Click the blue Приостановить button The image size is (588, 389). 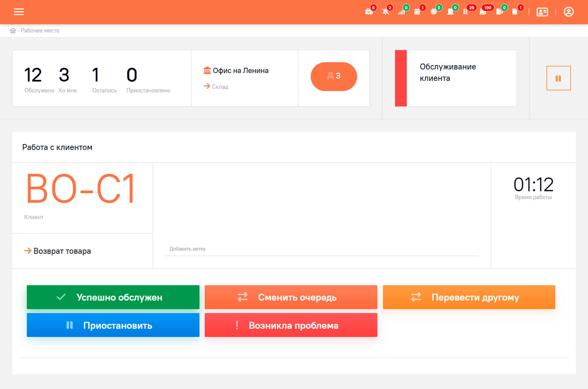[x=113, y=325]
